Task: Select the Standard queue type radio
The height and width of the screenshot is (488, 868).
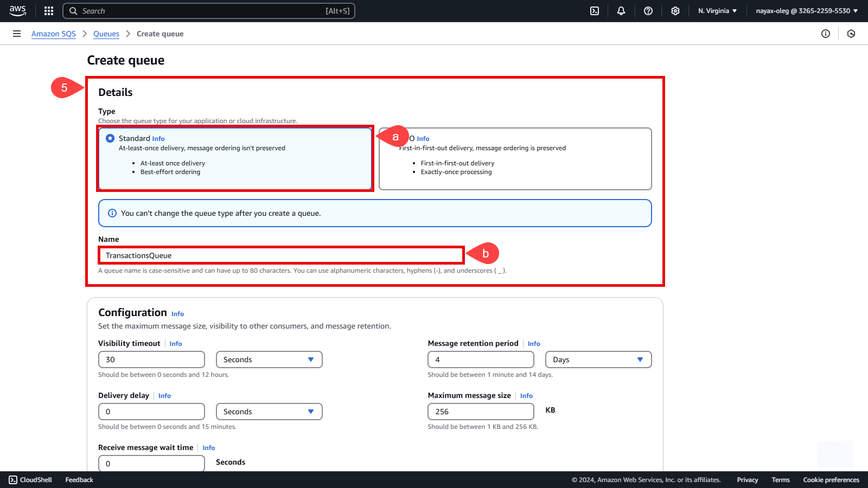Action: [110, 138]
